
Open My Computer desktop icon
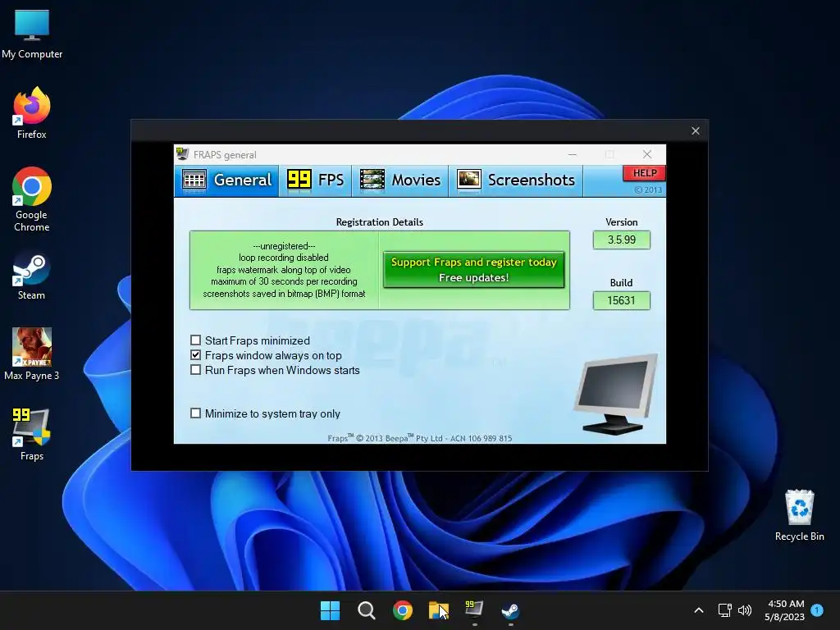(32, 34)
